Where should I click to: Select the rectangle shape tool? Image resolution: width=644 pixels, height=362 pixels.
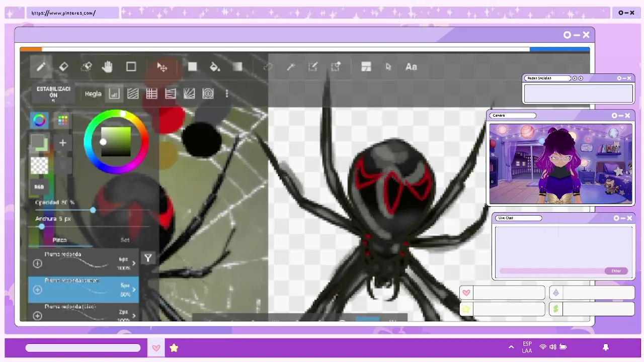coord(131,67)
